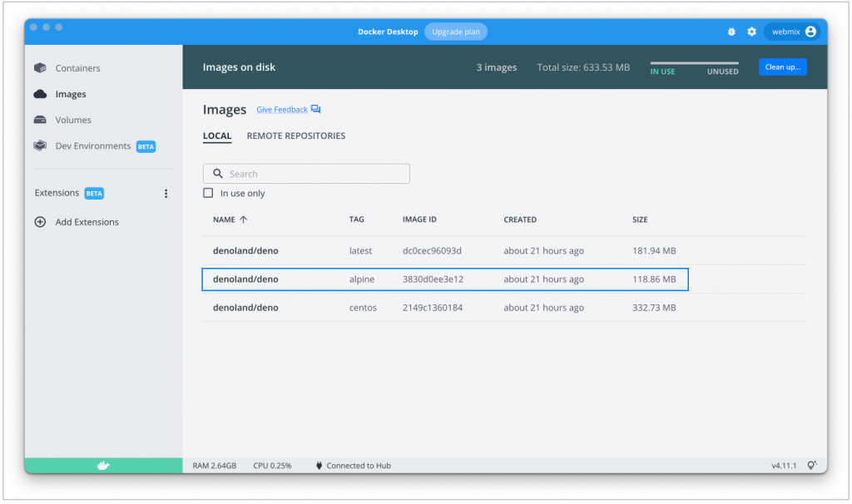Open Dev Environments in sidebar
The image size is (852, 504).
[93, 146]
